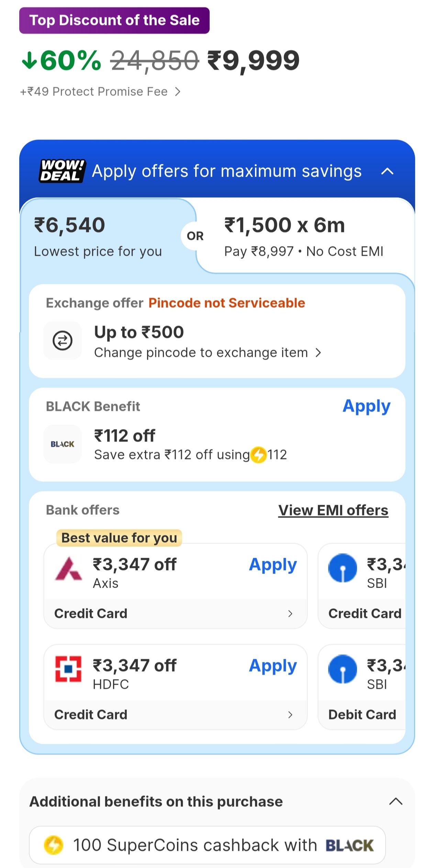Screen dimensions: 434x868
Task: Tap Change pincode to exchange item
Action: point(207,353)
